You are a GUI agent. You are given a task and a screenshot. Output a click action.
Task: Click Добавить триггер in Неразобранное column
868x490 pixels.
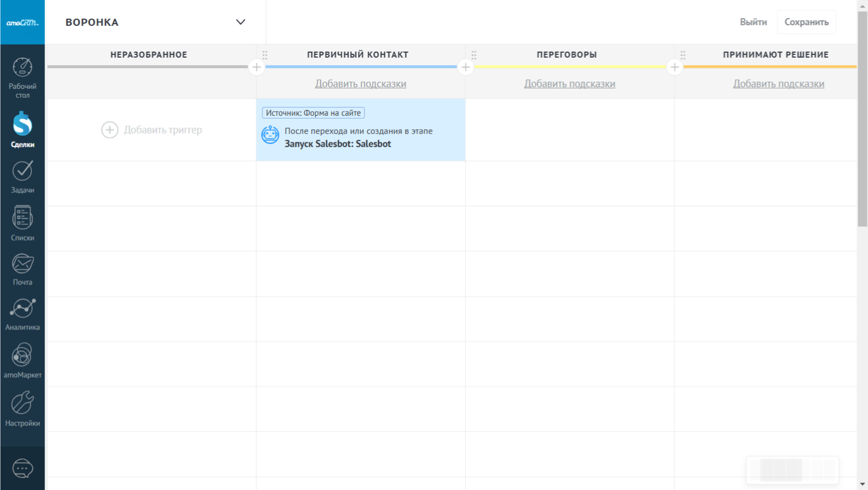(152, 130)
